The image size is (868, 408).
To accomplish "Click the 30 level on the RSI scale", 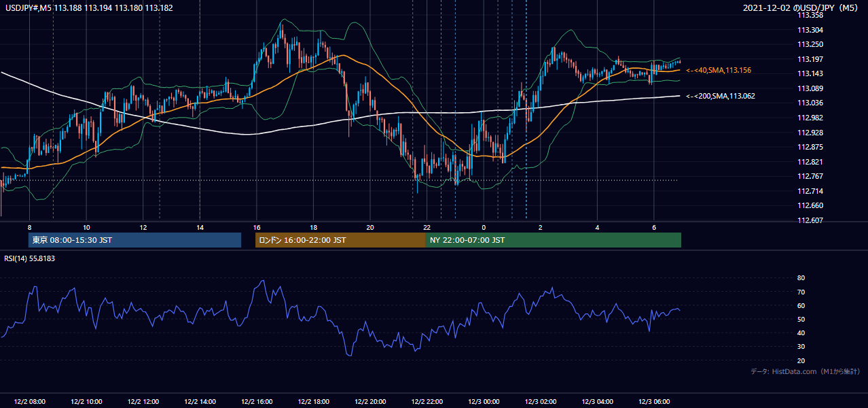I will pos(801,347).
